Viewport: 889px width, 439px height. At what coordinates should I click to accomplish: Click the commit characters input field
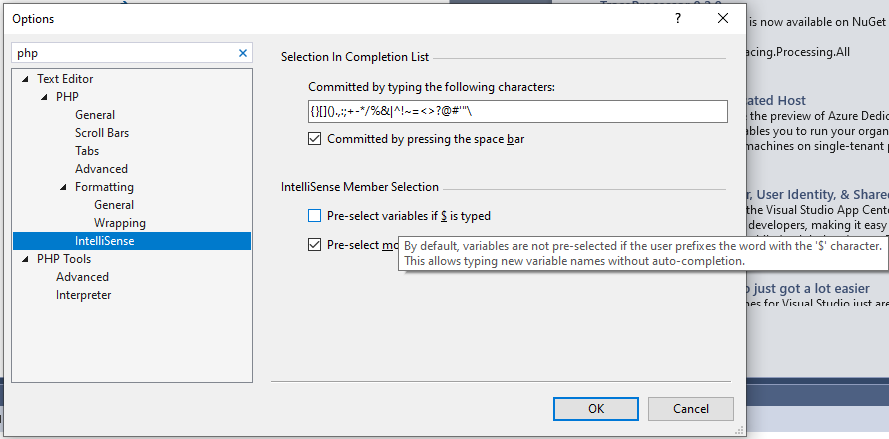pos(517,111)
